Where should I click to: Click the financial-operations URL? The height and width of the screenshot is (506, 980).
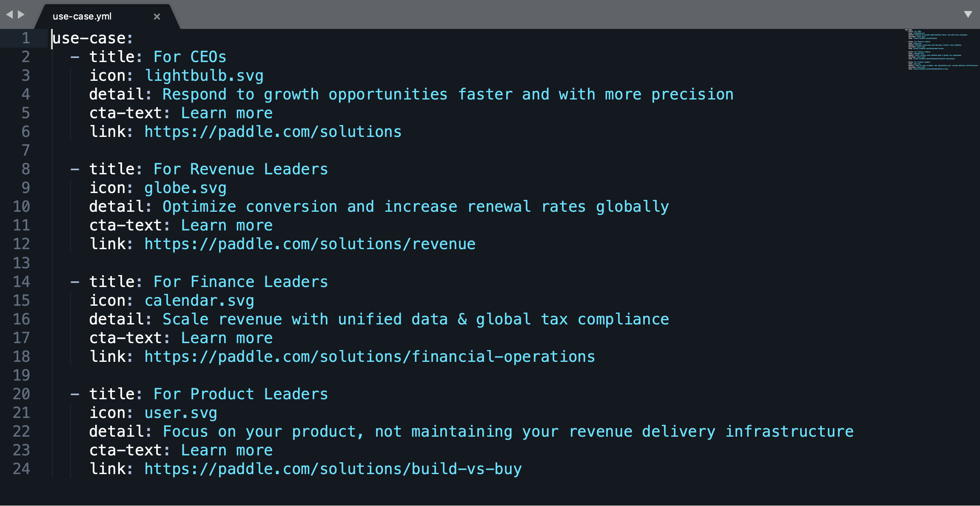(369, 357)
